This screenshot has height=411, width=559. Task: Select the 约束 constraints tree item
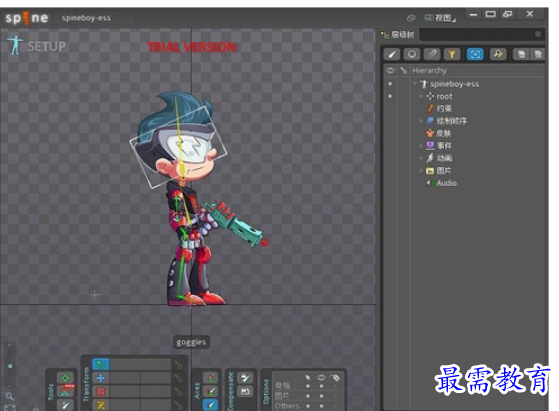[x=439, y=108]
